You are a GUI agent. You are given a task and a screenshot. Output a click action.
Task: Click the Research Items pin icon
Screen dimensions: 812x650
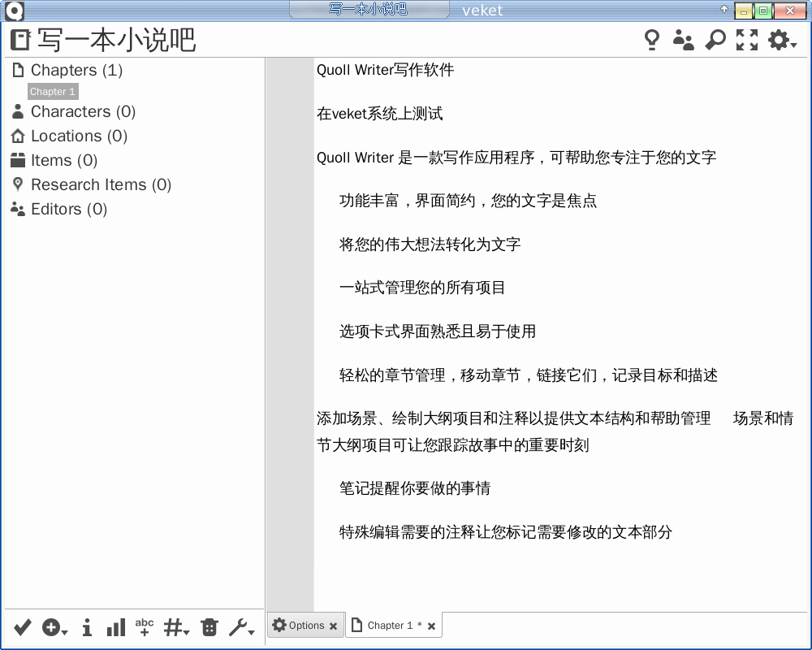(18, 184)
